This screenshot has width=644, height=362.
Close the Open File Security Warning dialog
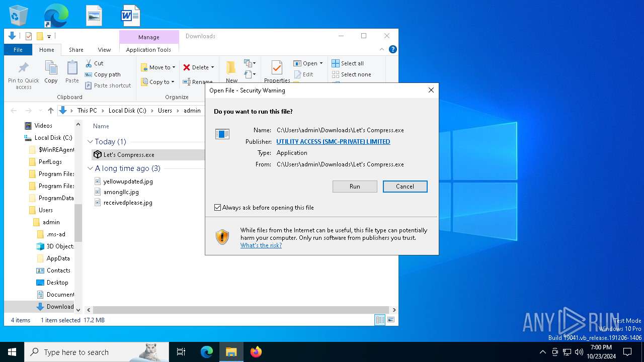(431, 90)
